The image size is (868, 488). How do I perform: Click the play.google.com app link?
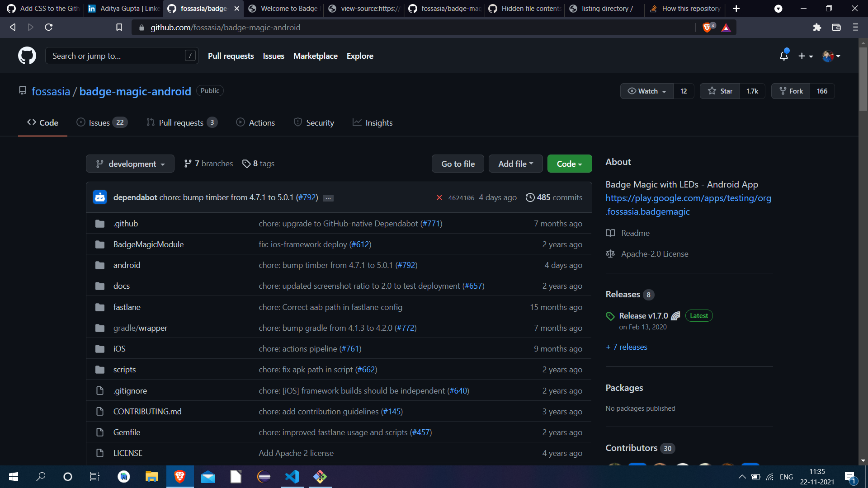[x=688, y=198]
